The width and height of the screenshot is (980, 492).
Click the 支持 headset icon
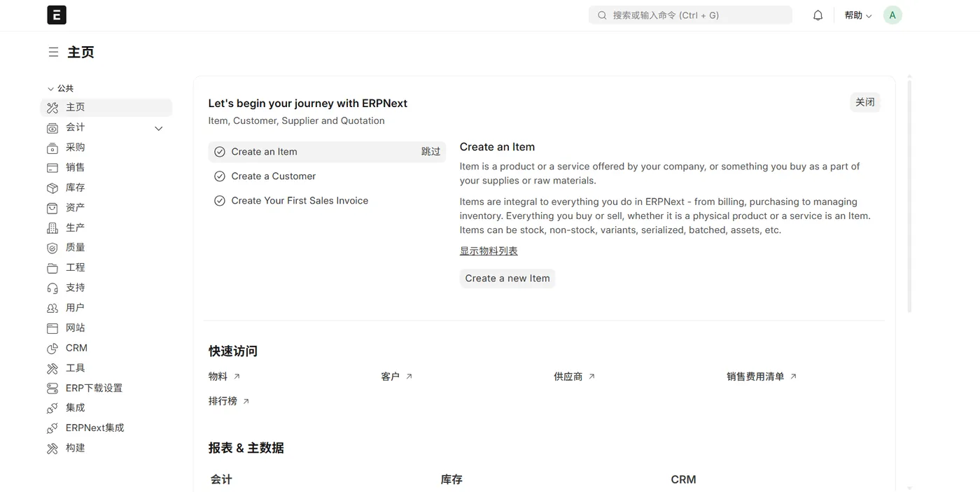[52, 288]
